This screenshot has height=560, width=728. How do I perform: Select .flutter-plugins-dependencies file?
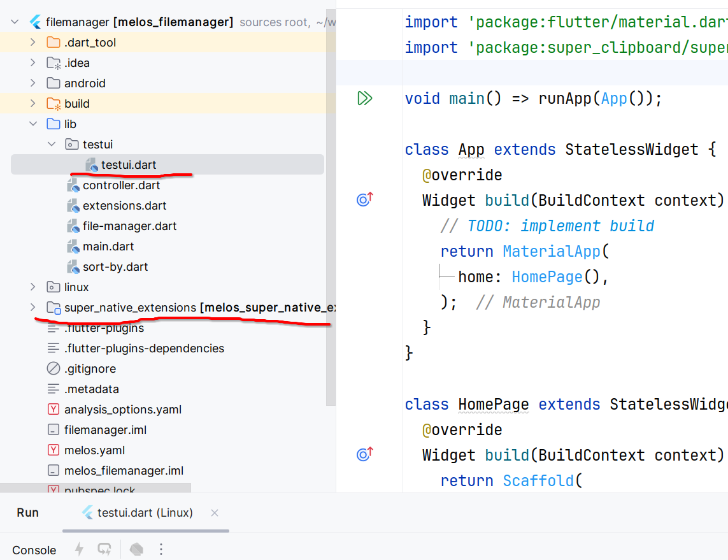click(x=144, y=348)
